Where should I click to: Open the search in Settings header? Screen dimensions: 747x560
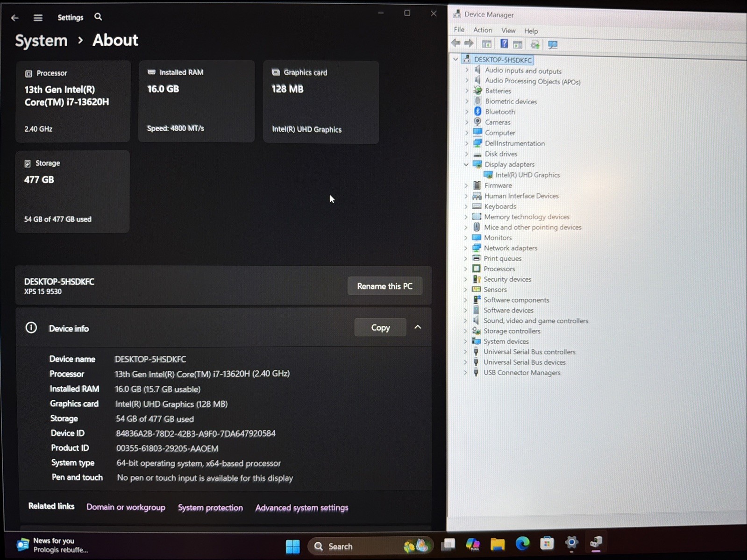pos(98,17)
